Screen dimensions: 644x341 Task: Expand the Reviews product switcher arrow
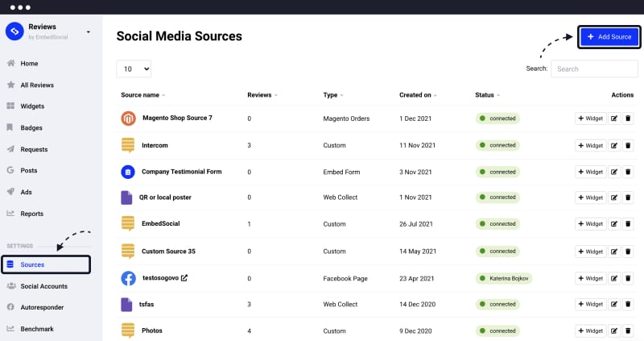click(89, 32)
